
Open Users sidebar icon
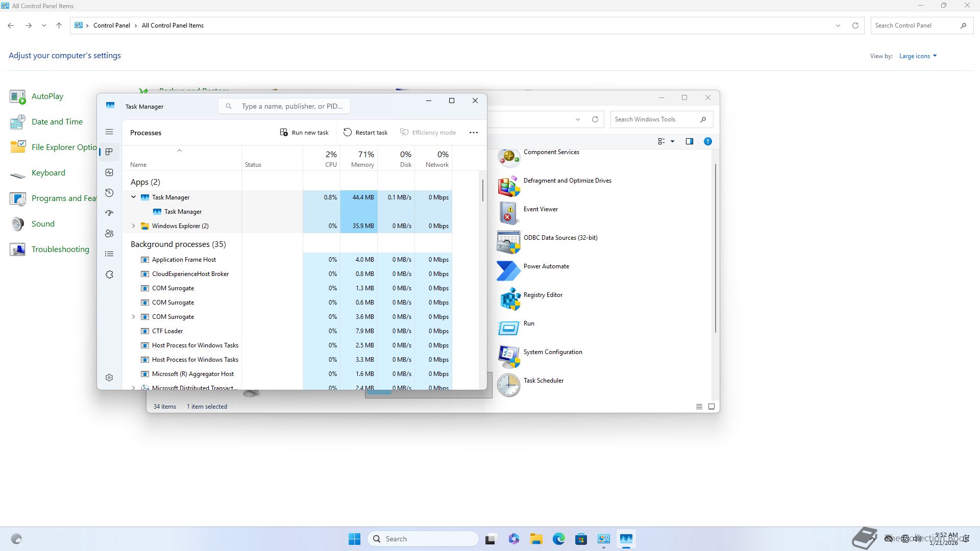(x=109, y=234)
